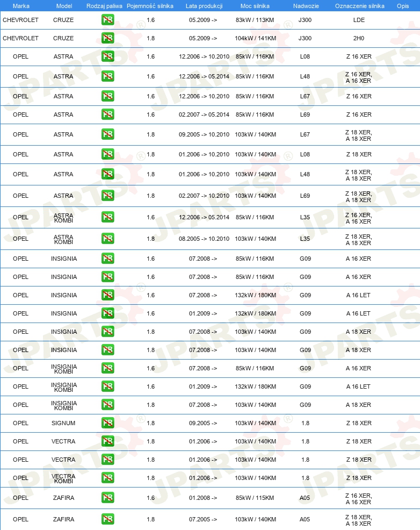Click fuel icon in Insignia 07.2008 A 16 LET row

(108, 295)
